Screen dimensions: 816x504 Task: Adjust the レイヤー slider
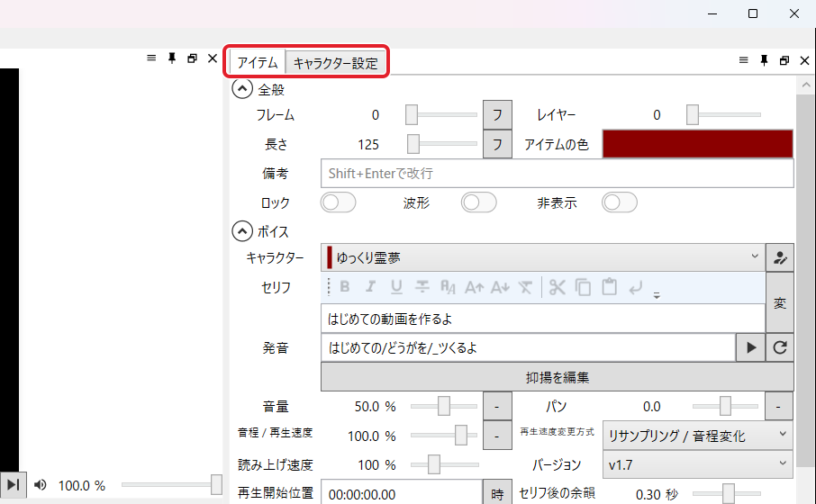coord(723,114)
